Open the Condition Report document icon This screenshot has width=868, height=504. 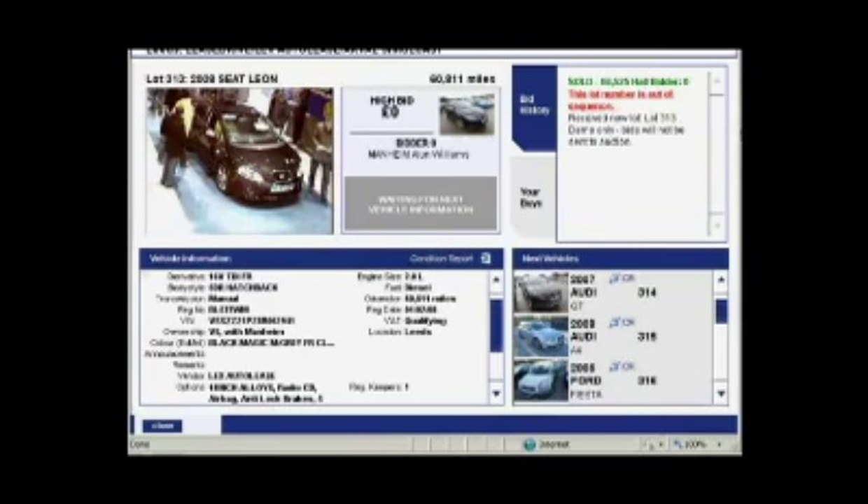click(x=486, y=258)
